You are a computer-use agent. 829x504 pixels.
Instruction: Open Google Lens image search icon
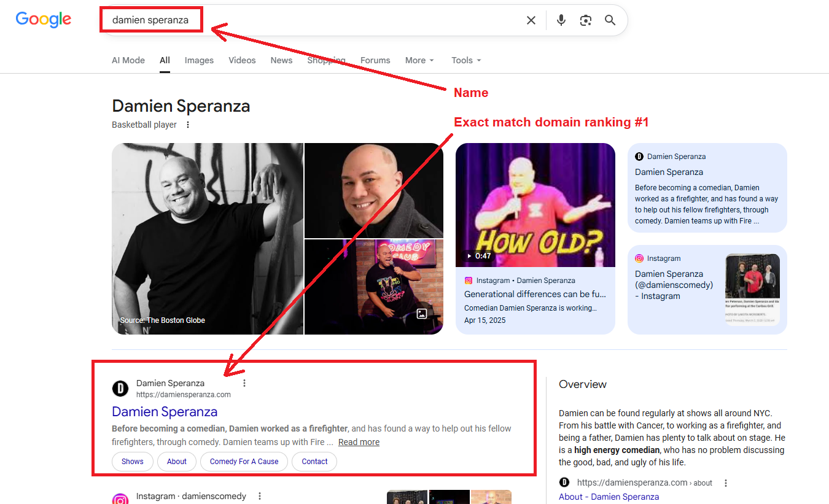(586, 20)
